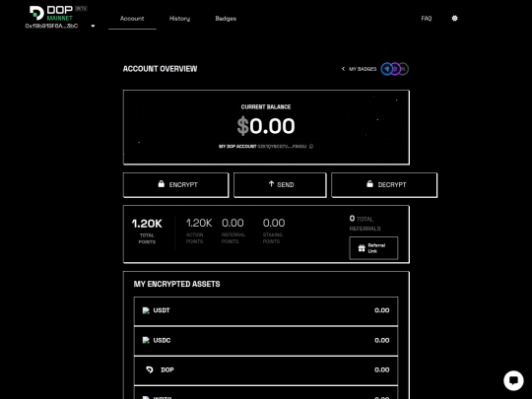532x399 pixels.
Task: Click the unlock icon on Decrypt
Action: [x=369, y=183]
